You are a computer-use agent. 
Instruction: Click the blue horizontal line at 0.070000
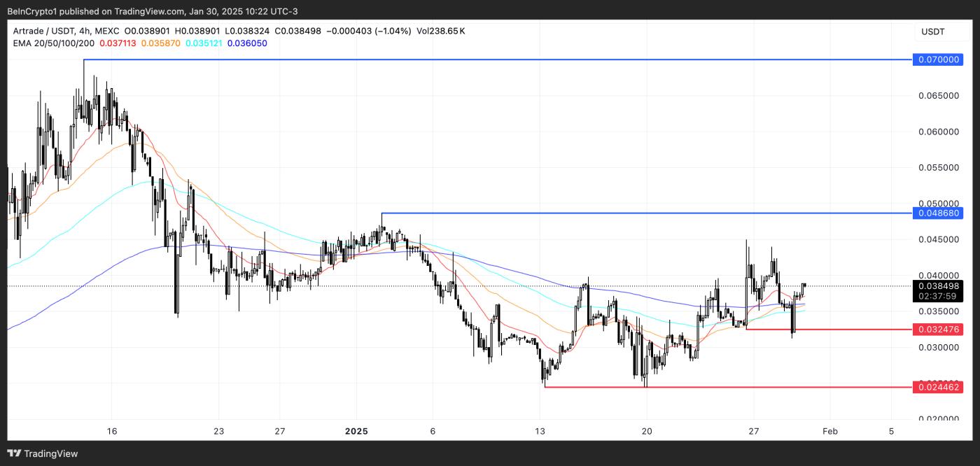click(x=497, y=60)
